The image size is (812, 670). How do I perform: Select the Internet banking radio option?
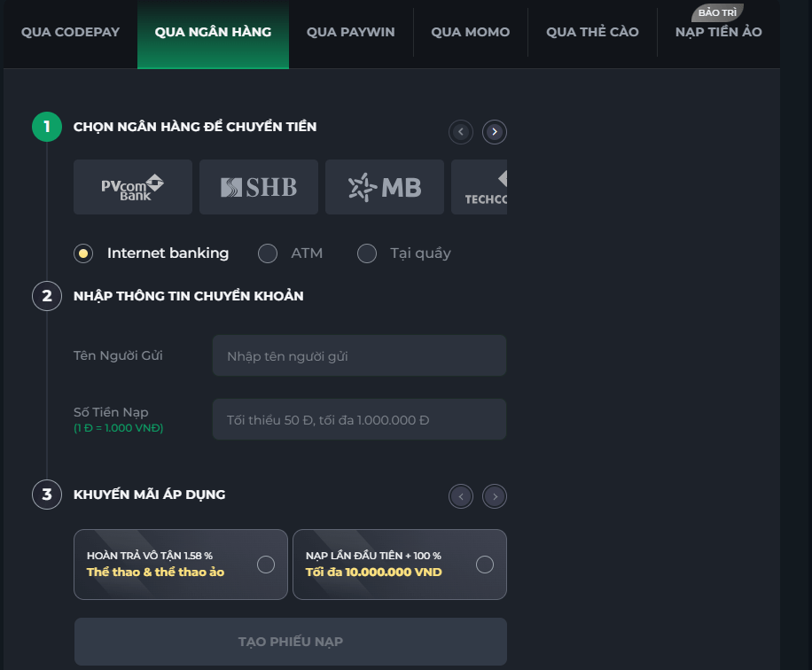click(x=83, y=253)
